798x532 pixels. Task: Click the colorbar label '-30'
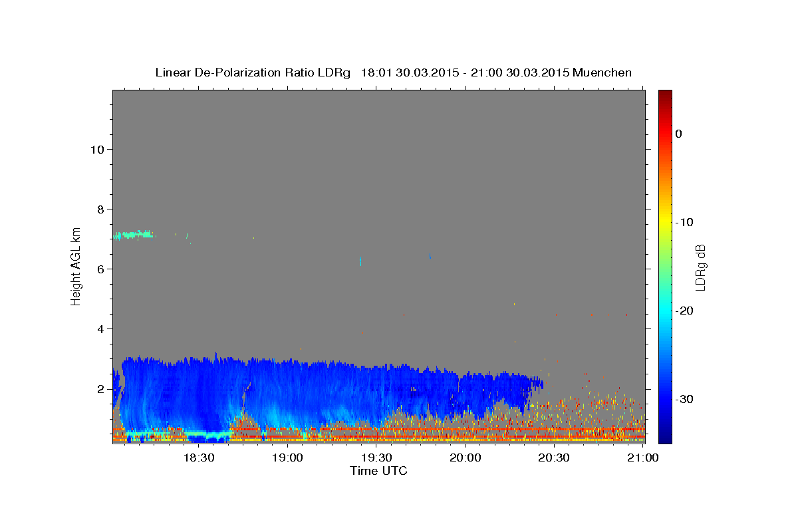tap(684, 399)
